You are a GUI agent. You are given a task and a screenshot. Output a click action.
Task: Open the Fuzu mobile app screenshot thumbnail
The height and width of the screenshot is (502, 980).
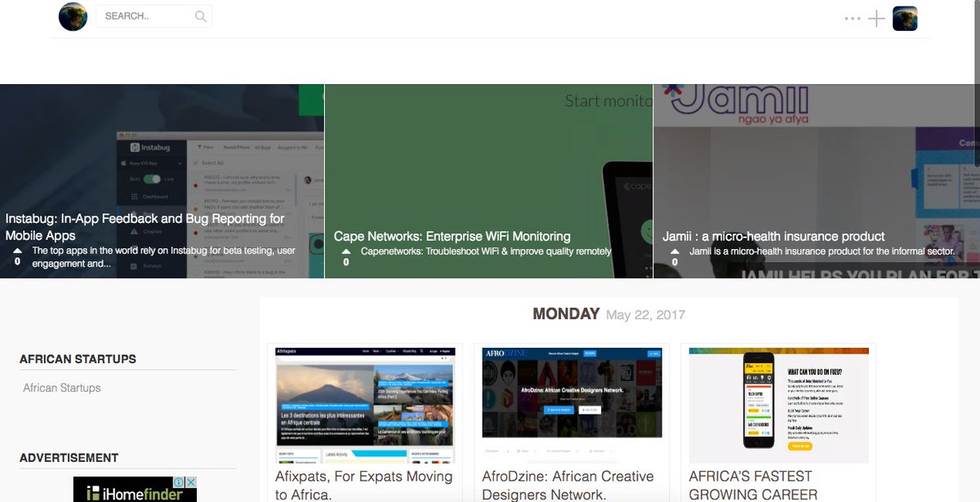pyautogui.click(x=778, y=406)
